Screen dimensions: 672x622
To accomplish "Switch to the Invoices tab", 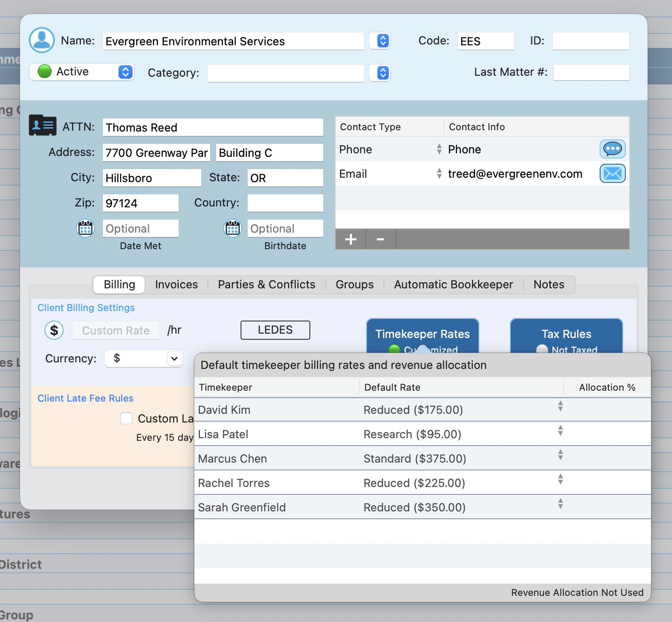I will coord(176,284).
